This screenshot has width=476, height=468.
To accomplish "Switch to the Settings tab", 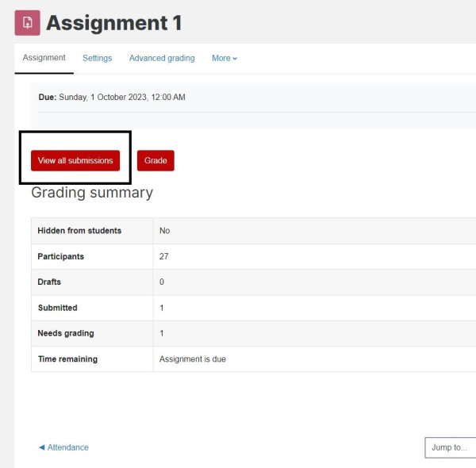I will coord(97,58).
